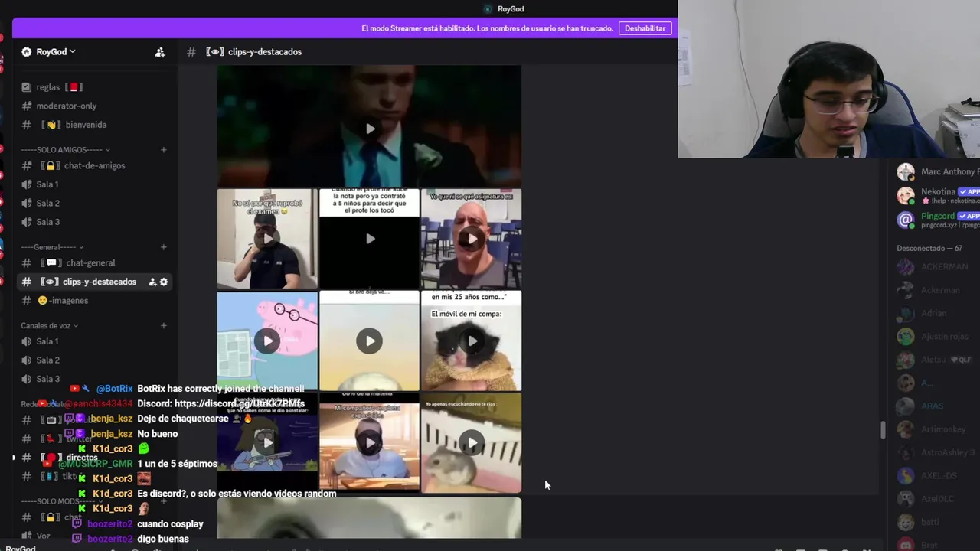Play the cartoon character with rifle video
The height and width of the screenshot is (551, 980).
(x=267, y=442)
